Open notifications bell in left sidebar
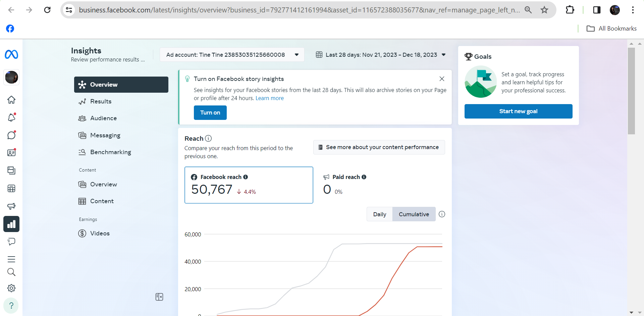 coord(11,118)
